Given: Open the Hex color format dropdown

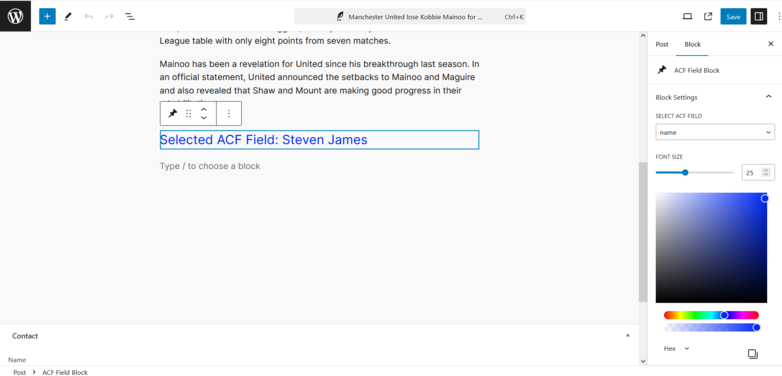Looking at the screenshot, I should pos(676,349).
